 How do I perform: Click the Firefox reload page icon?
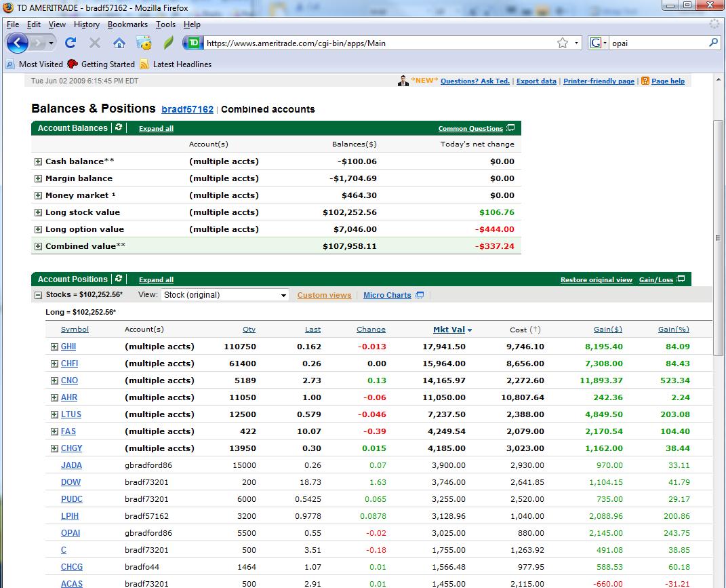point(70,43)
